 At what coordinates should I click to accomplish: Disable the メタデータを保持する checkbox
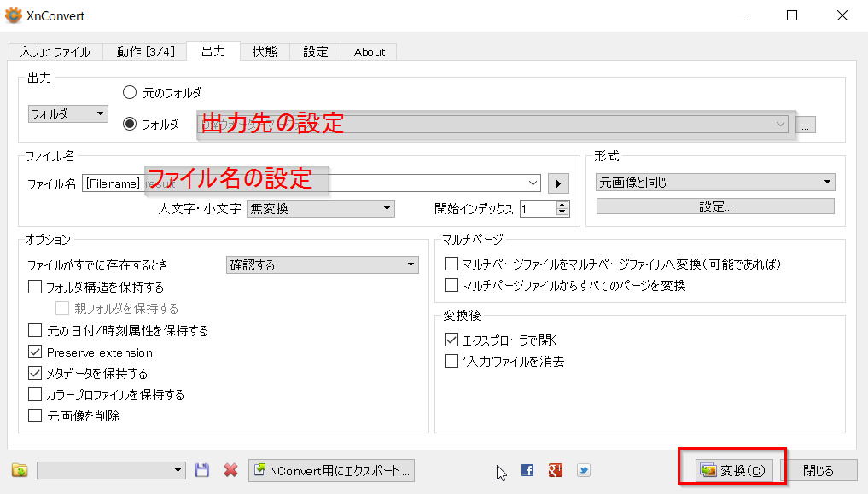(35, 373)
